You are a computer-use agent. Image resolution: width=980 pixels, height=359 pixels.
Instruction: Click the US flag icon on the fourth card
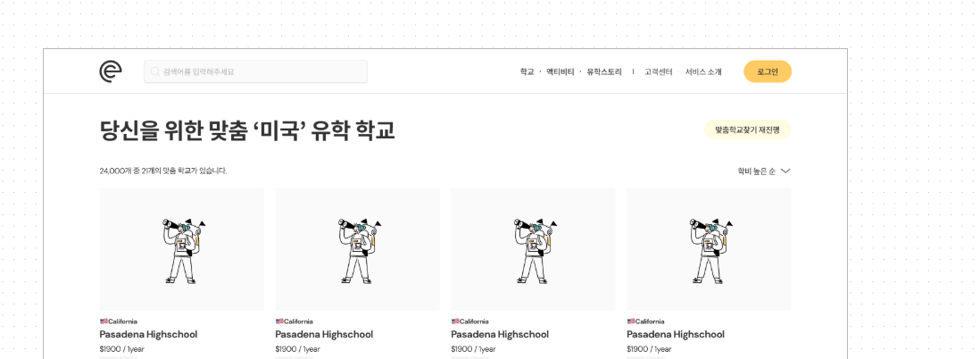pyautogui.click(x=631, y=321)
